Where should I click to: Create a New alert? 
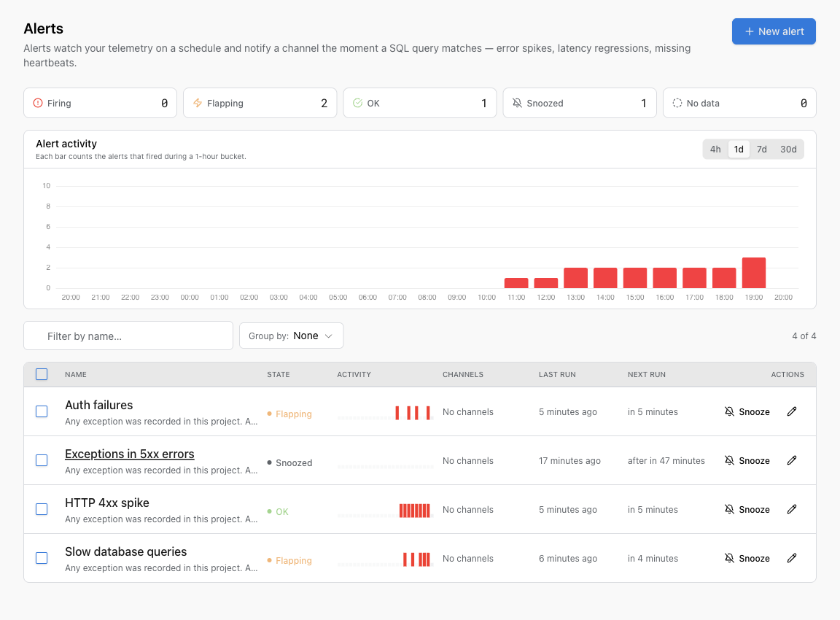pos(774,31)
